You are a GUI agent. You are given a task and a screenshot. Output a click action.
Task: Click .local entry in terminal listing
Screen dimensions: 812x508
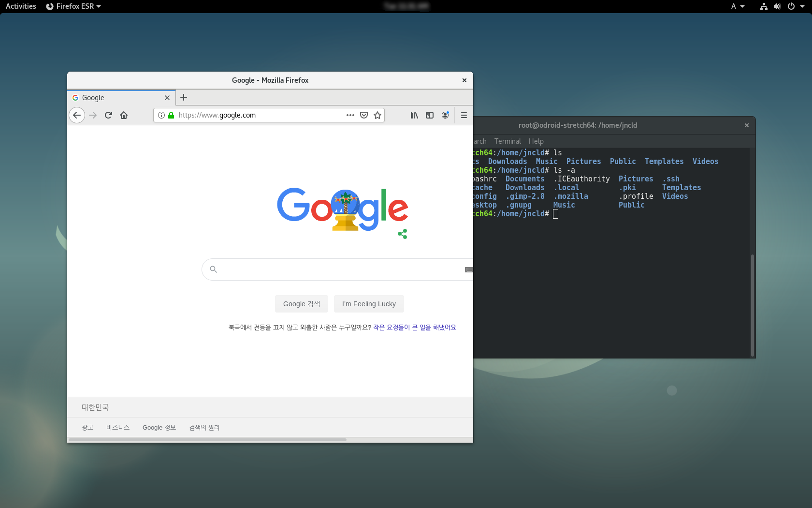(566, 188)
